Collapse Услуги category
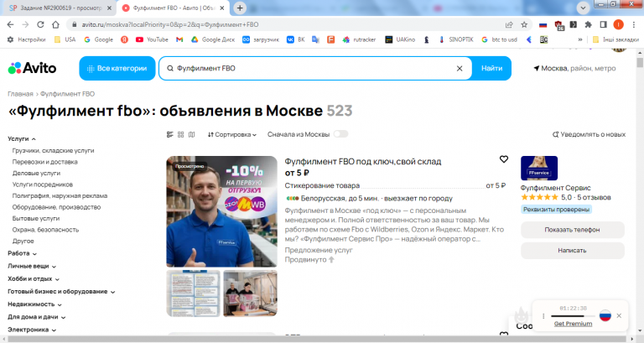This screenshot has height=343, width=644. point(22,139)
